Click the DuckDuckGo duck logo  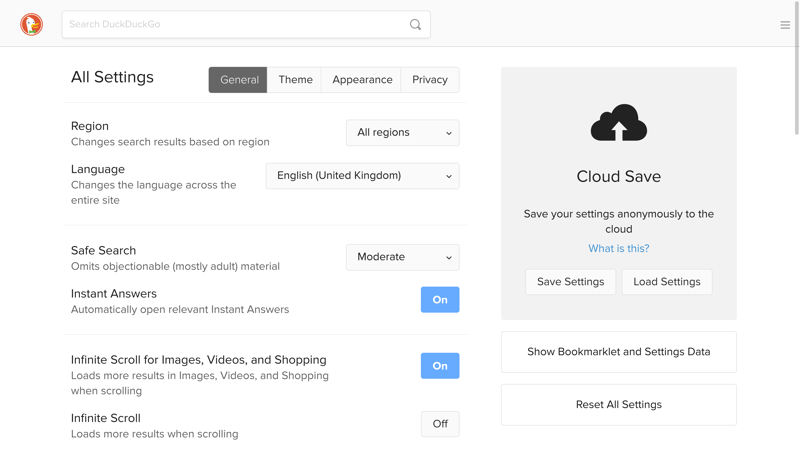click(32, 24)
